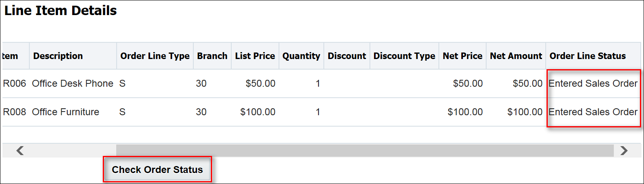Click the List Price column header
The width and height of the screenshot is (644, 184).
click(255, 56)
